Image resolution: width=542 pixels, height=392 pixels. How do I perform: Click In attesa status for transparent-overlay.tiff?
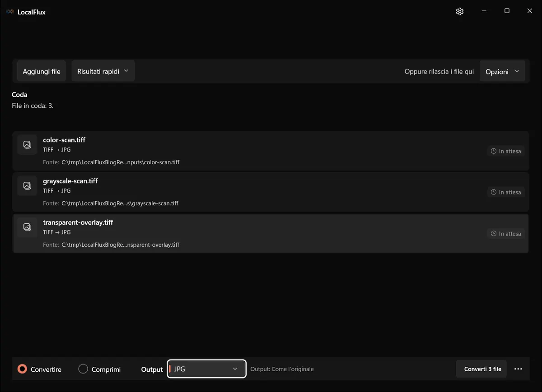506,234
